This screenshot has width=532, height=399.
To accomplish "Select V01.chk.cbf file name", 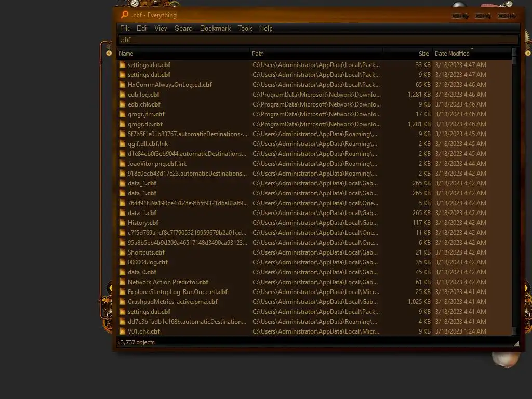I will (144, 331).
